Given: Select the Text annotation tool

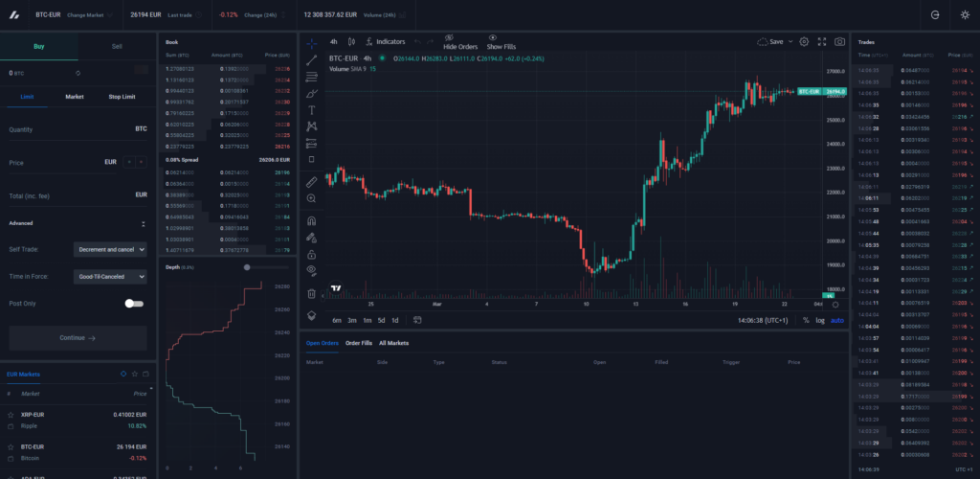Looking at the screenshot, I should [x=311, y=110].
